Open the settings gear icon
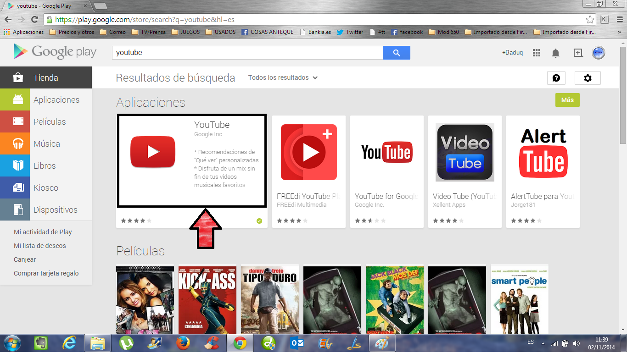Screen dimensions: 627x364 tap(588, 78)
